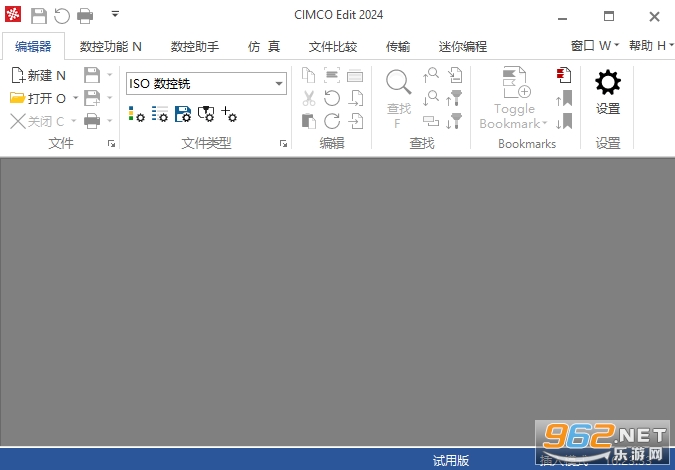675x470 pixels.
Task: Click the Replace icon in the 查找 group
Action: tap(430, 121)
